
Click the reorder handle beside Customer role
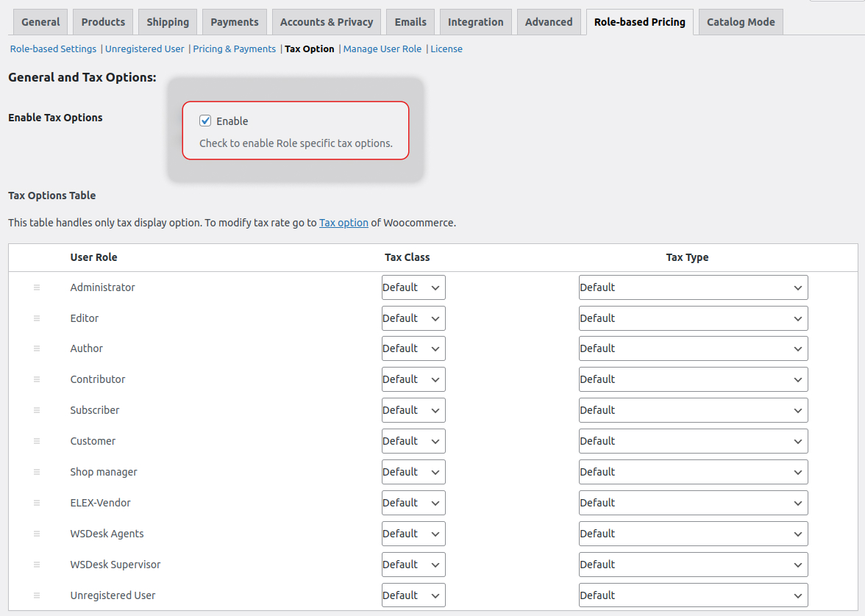[37, 441]
